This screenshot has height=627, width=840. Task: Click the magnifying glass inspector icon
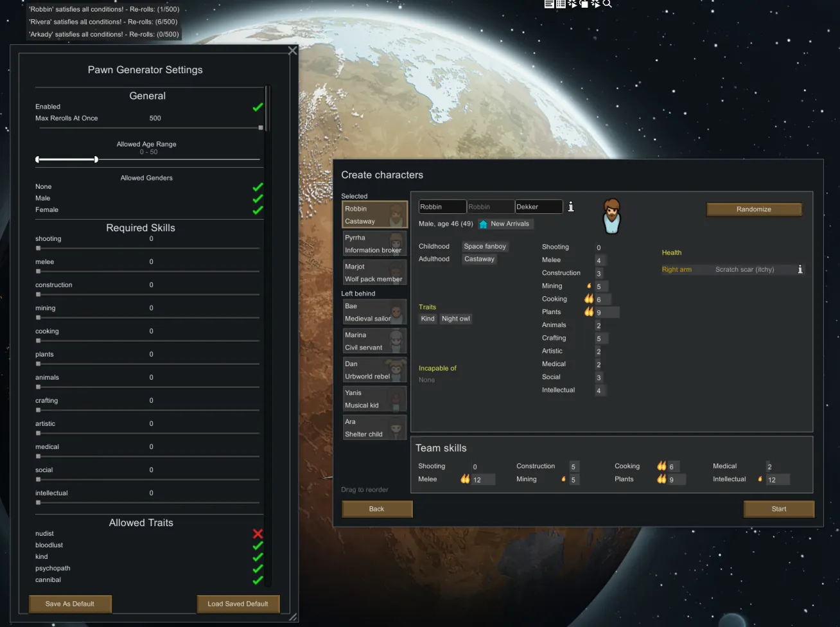[607, 4]
